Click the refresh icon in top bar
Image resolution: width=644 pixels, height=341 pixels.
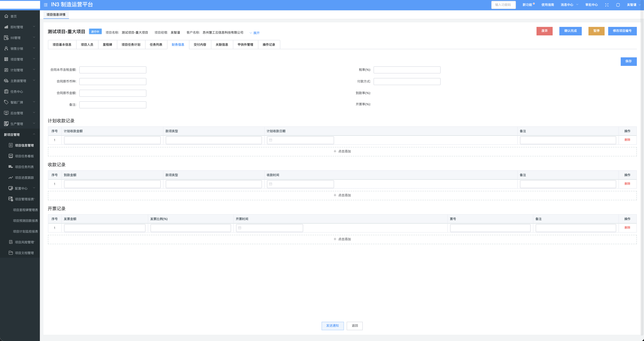[x=618, y=5]
